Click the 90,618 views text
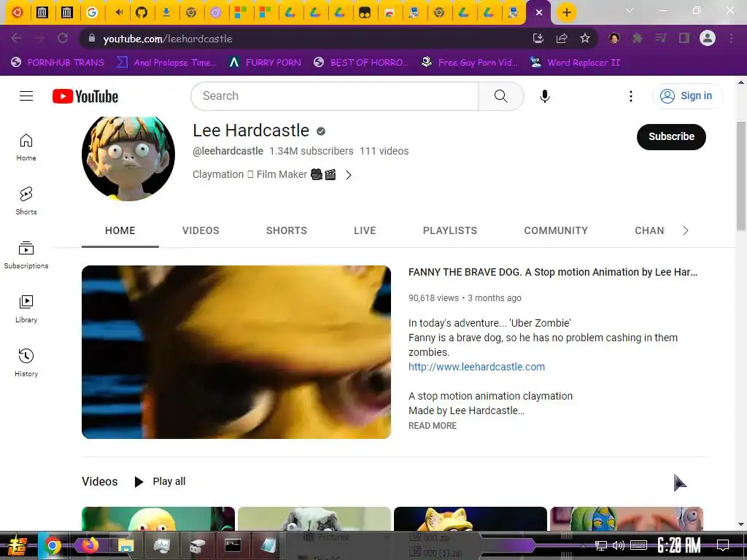The height and width of the screenshot is (560, 747). (433, 298)
